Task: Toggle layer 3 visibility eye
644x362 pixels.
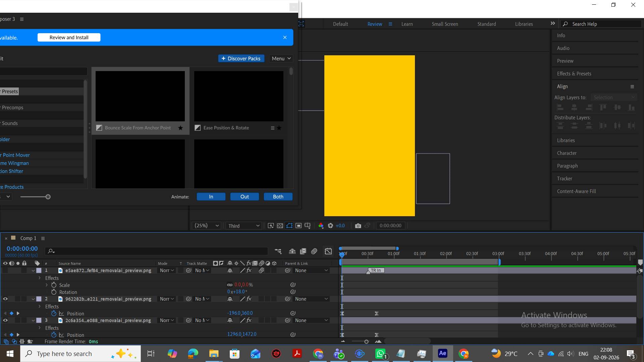Action: point(5,320)
